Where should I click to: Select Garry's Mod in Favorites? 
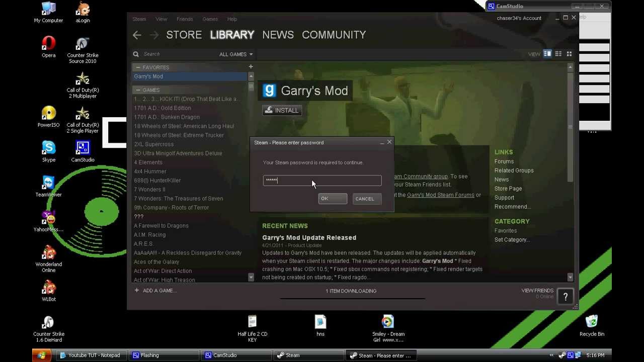189,76
